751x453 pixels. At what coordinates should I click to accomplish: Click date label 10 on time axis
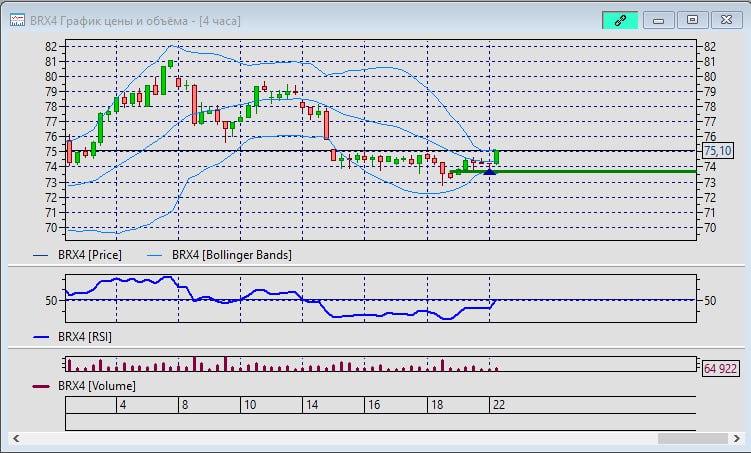[250, 405]
